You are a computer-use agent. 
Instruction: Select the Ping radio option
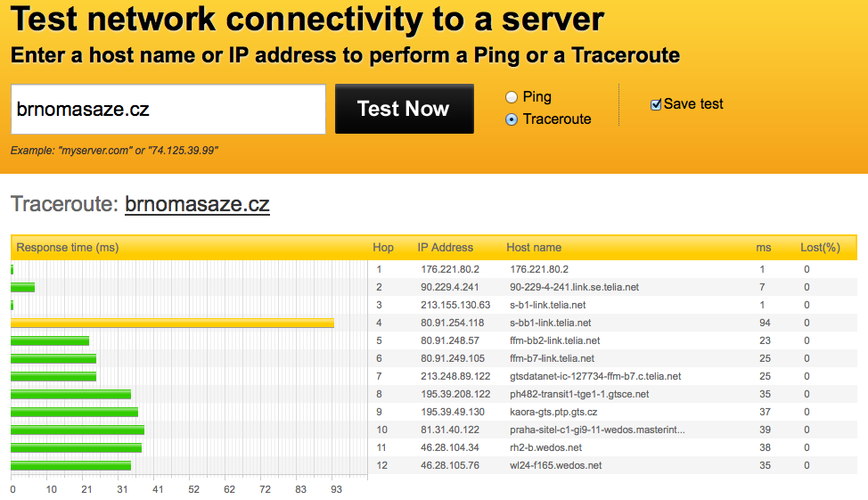coord(512,97)
